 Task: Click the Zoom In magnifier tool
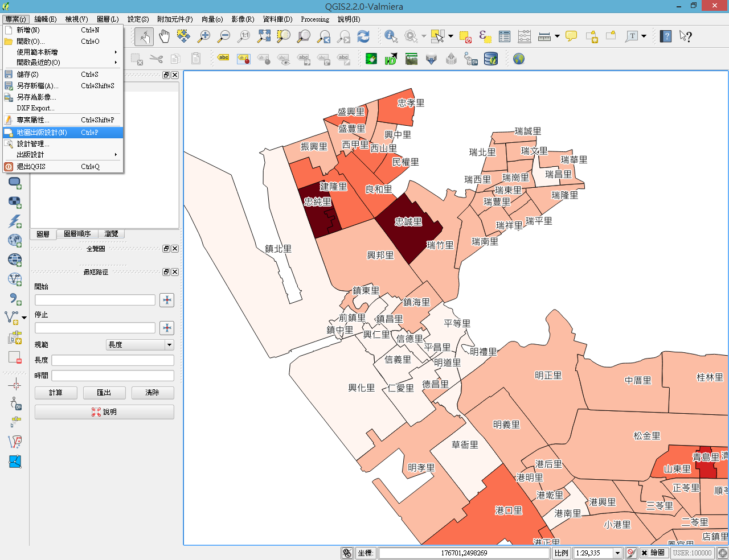pos(204,36)
